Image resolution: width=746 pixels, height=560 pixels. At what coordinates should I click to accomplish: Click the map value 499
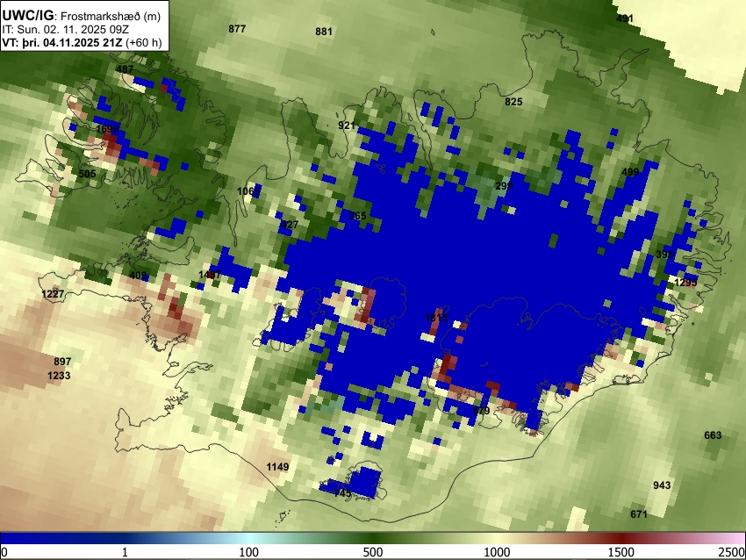tap(630, 172)
